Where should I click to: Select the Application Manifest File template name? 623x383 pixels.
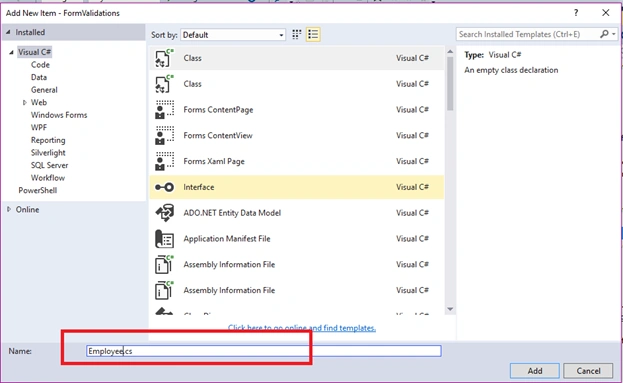click(x=227, y=239)
